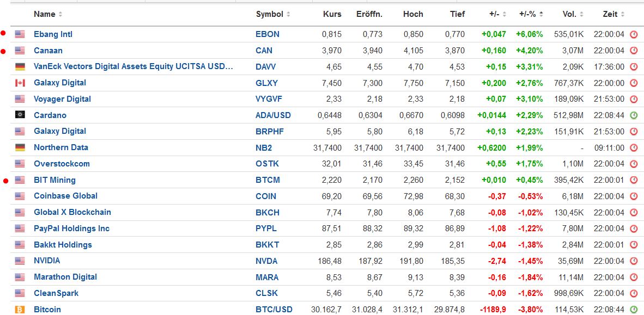Click the clock icon in Ebang Intl row
This screenshot has height=315, width=644.
pyautogui.click(x=634, y=34)
